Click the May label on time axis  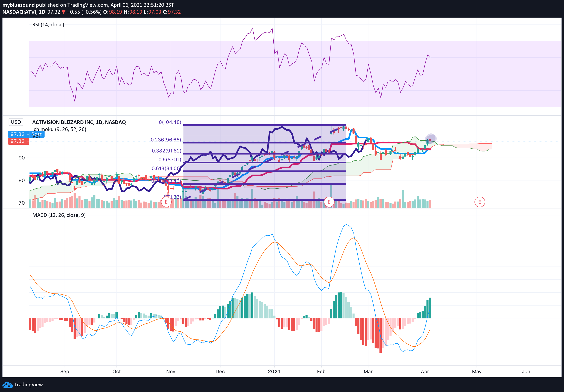point(477,371)
